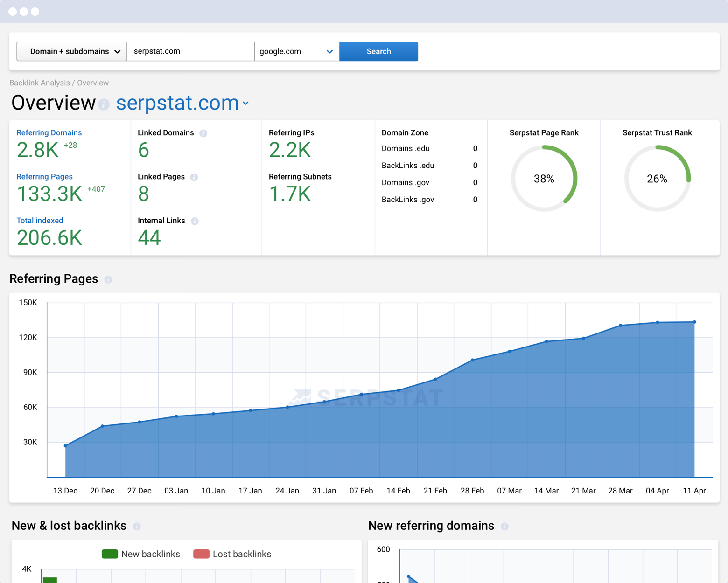Select Overview in the breadcrumb trail

(x=92, y=83)
